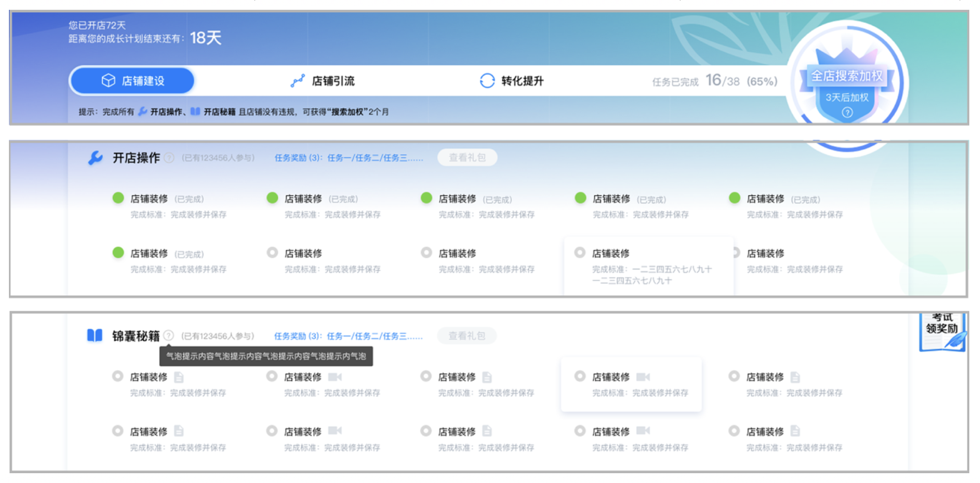Open 任务奖励 link in 开店操作 header

[x=348, y=158]
